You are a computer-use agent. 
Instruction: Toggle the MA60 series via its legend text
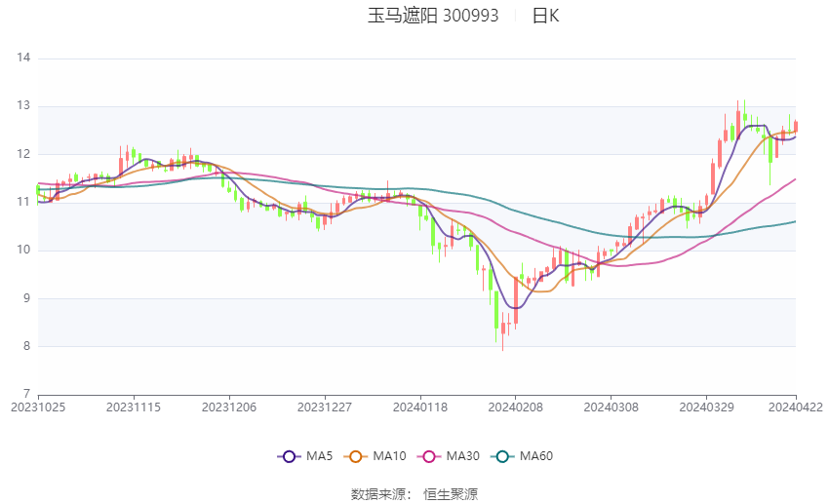pos(535,455)
